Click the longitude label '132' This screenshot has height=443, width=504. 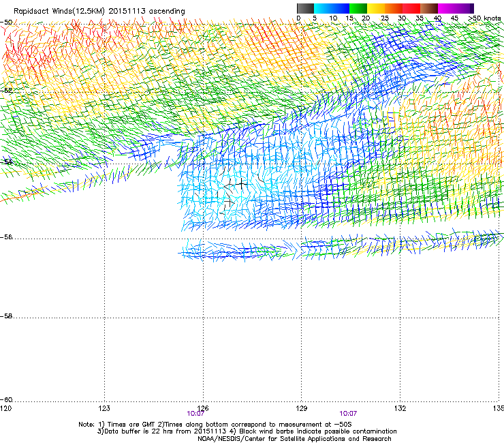click(400, 408)
